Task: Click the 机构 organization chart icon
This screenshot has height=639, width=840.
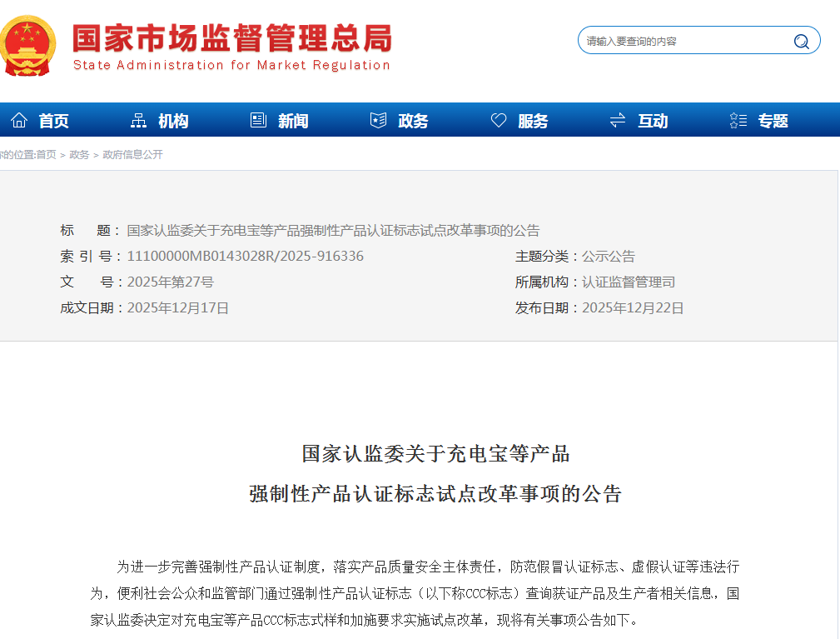Action: point(138,119)
